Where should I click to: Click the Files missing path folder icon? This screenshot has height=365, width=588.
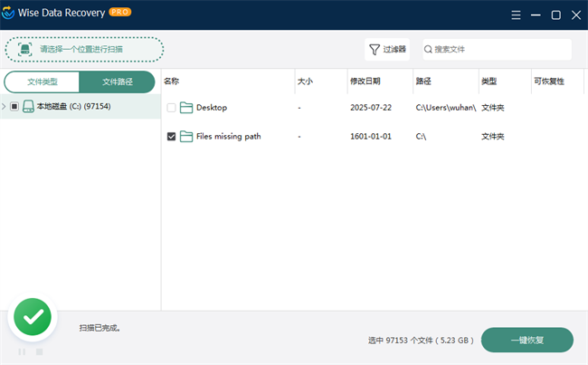(186, 137)
